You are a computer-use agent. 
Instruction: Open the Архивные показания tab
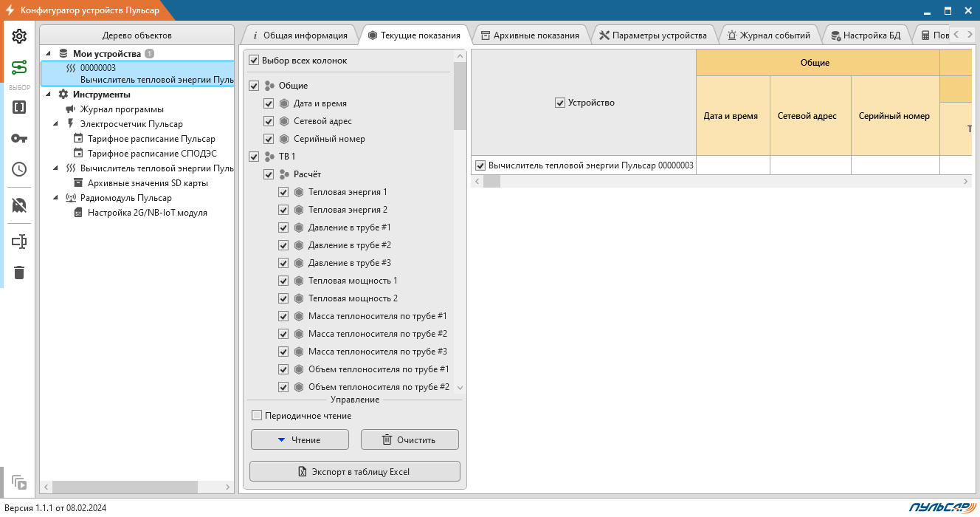coord(530,35)
